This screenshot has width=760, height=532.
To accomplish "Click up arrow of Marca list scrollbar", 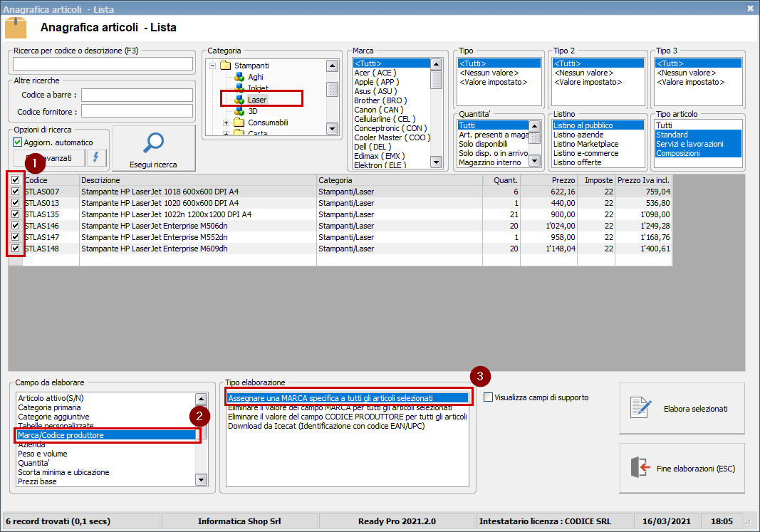I will pos(436,64).
